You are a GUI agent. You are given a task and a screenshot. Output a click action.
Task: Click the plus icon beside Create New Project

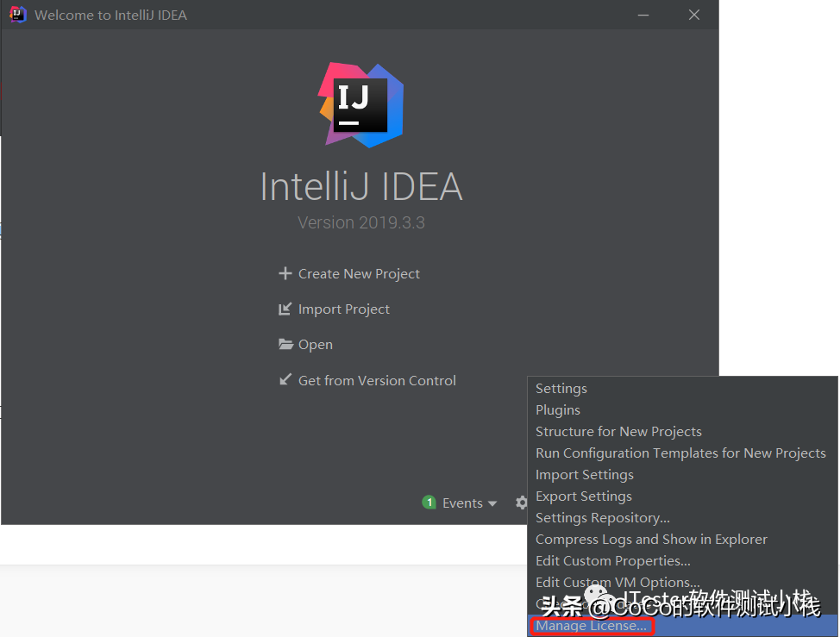tap(285, 274)
